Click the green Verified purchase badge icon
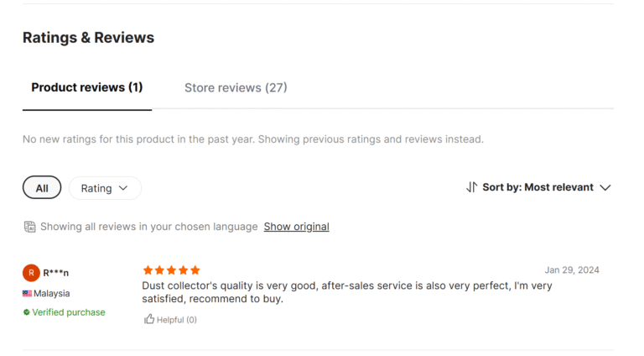The width and height of the screenshot is (644, 356). 27,312
